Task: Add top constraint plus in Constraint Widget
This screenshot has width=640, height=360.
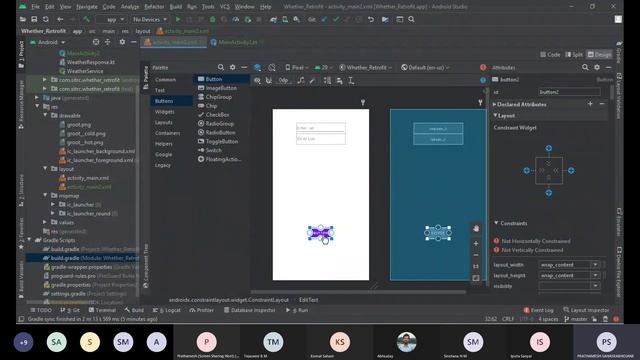Action: (549, 148)
